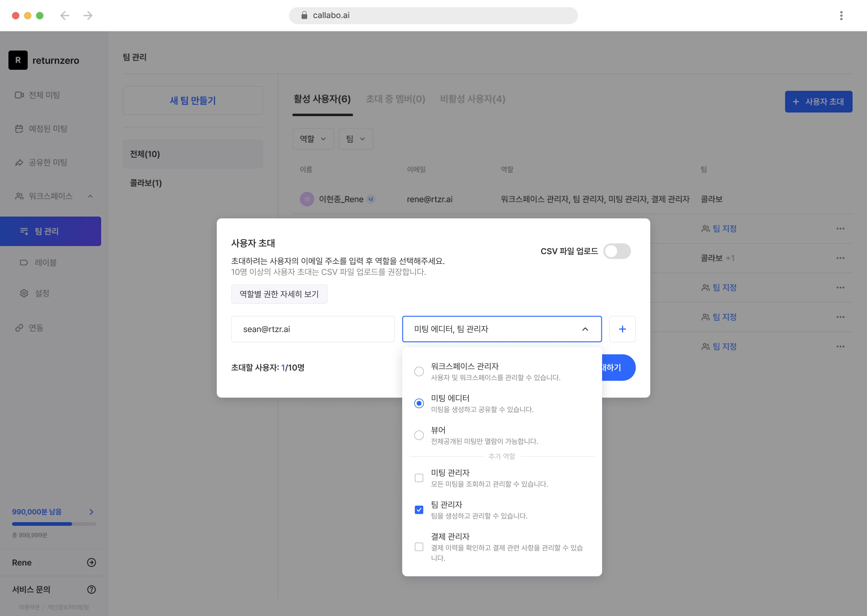867x616 pixels.
Task: Switch to the 비활성 사용자(4) tab
Action: (x=472, y=99)
